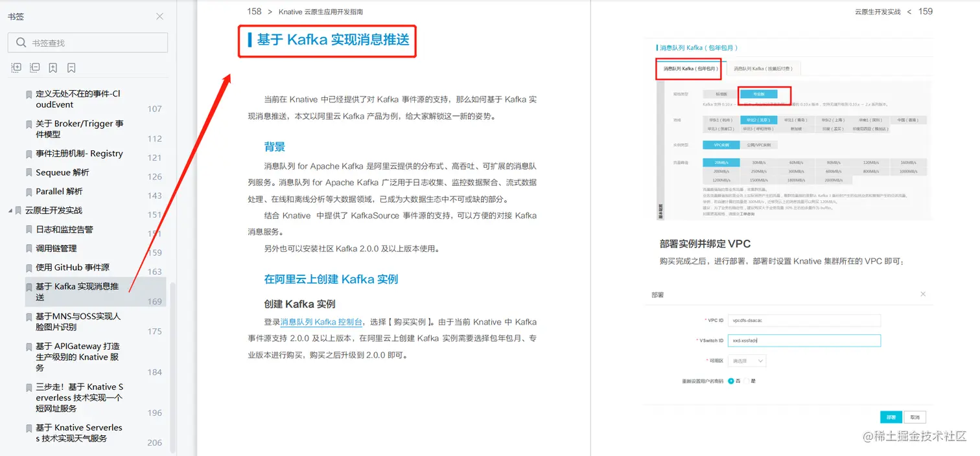Click the 书签查找 bookmark search field
Screen dimensions: 980x456
87,43
